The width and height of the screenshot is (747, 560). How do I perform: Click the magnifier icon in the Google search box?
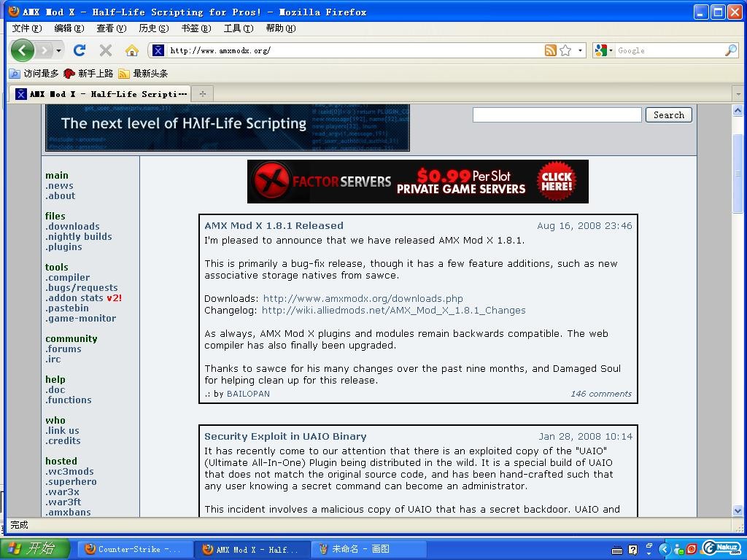[x=730, y=50]
